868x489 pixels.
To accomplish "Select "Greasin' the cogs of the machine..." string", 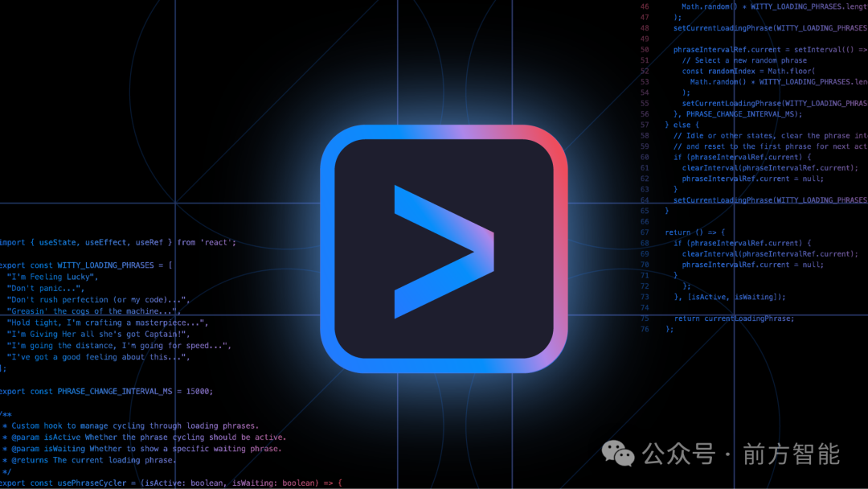I will click(93, 311).
